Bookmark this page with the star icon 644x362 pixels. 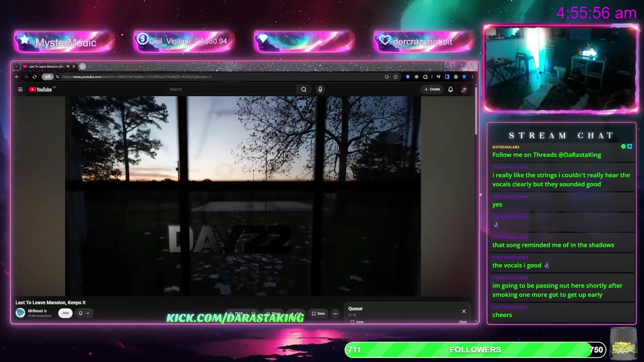coord(396,77)
